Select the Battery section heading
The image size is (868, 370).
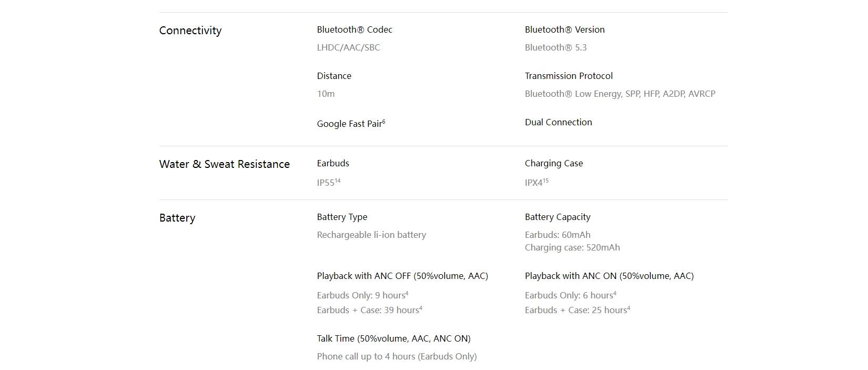pyautogui.click(x=177, y=218)
